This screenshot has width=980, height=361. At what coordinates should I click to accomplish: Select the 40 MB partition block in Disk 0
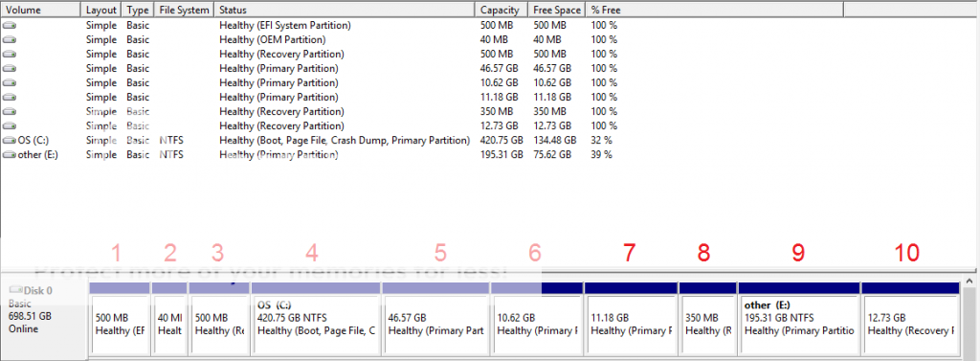(x=169, y=319)
